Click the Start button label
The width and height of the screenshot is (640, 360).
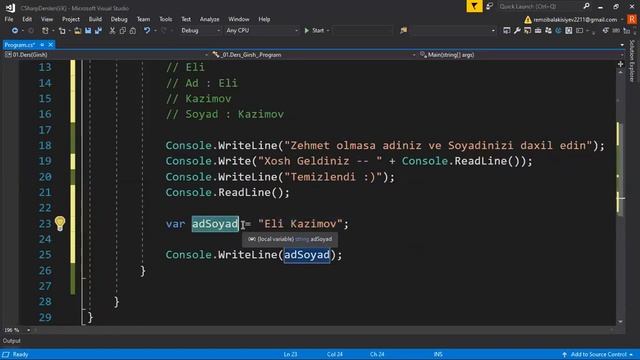pos(318,31)
